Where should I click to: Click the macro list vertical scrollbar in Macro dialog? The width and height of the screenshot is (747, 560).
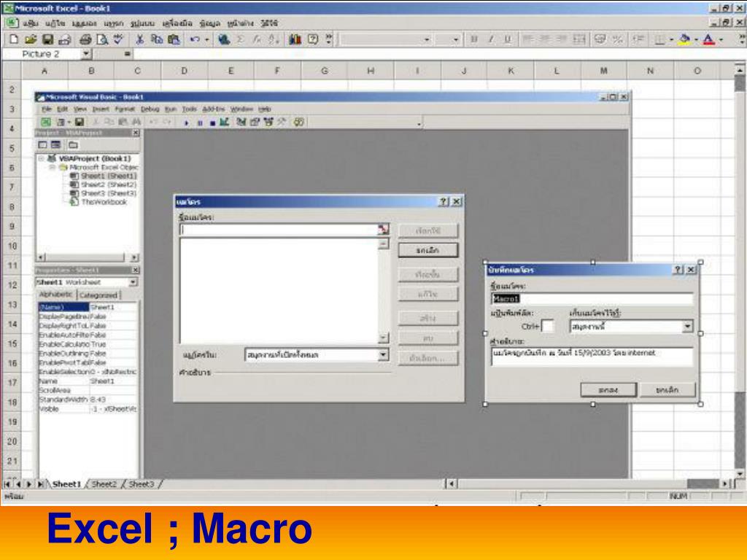(384, 290)
